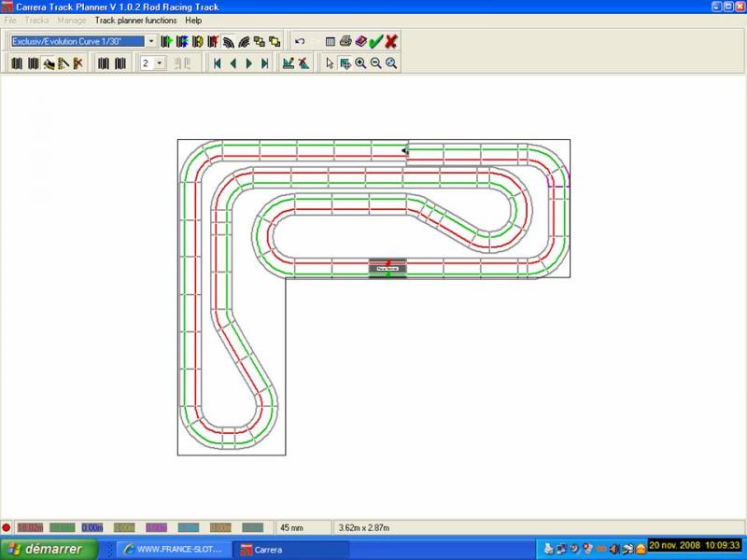Screen dimensions: 747x560
Task: Click the undo arrow icon
Action: tap(300, 41)
